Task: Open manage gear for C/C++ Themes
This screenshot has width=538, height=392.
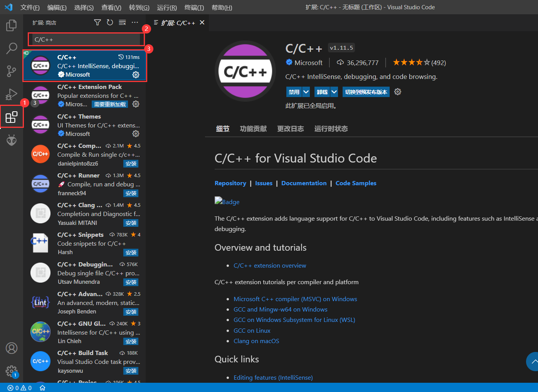Action: coord(136,134)
